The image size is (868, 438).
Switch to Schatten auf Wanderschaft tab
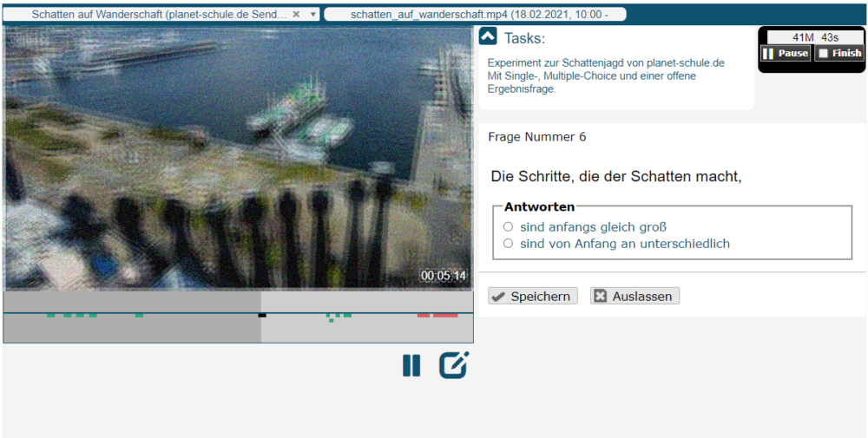161,14
